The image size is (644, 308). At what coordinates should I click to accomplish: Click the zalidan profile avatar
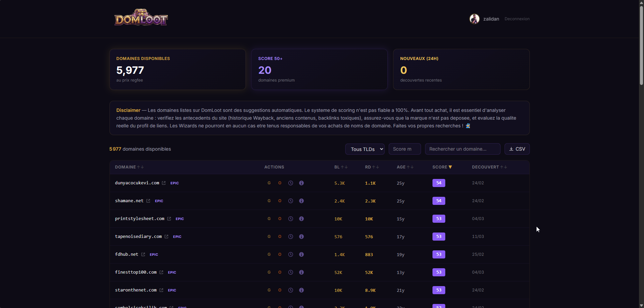click(x=475, y=19)
